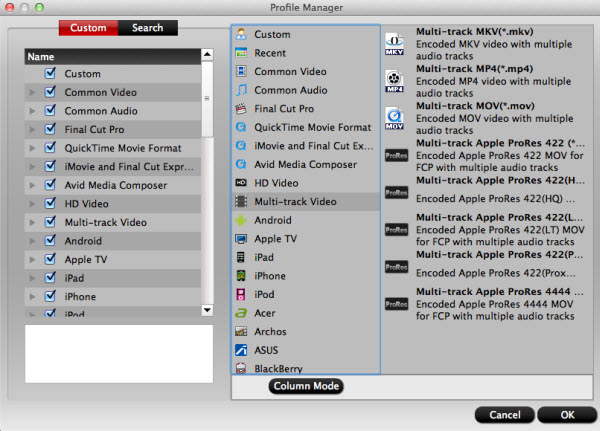
Task: Confirm with the OK button
Action: (x=567, y=415)
